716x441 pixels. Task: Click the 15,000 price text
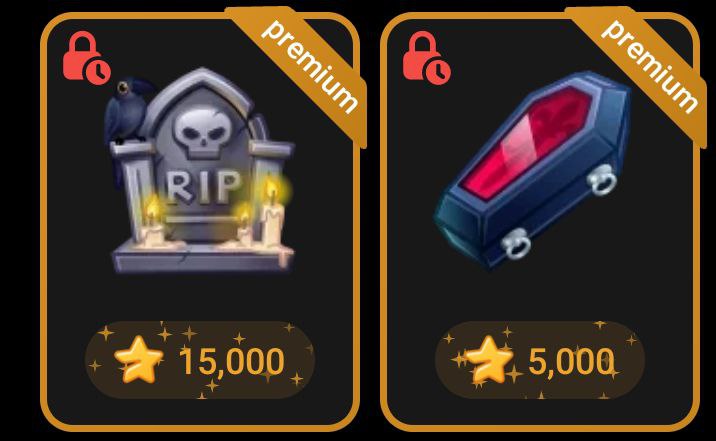(x=232, y=362)
